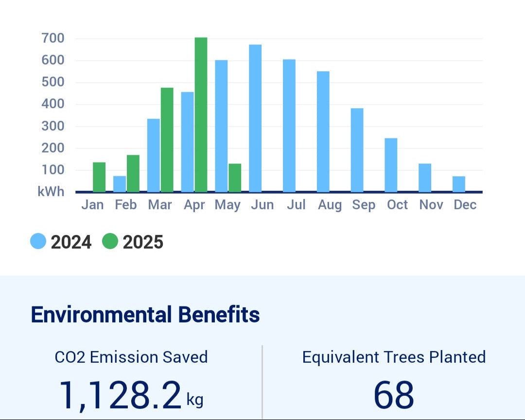
Task: Tap the 68 equivalent trees planted value
Action: click(394, 395)
